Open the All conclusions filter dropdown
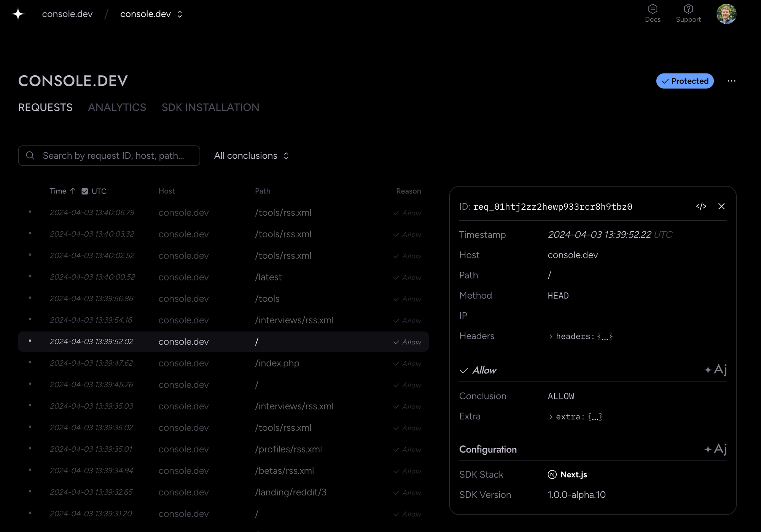The width and height of the screenshot is (761, 532). pyautogui.click(x=252, y=156)
